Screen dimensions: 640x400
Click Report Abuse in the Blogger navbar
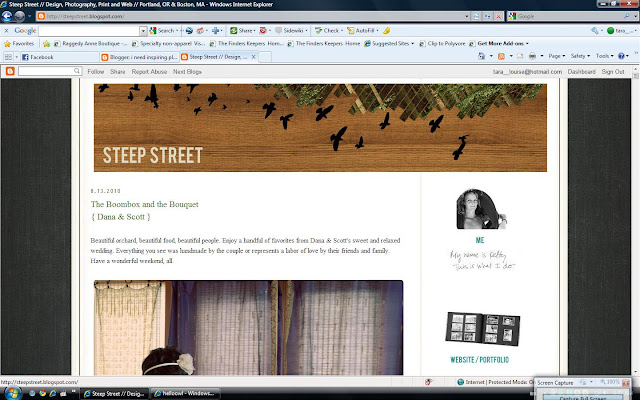click(x=149, y=71)
